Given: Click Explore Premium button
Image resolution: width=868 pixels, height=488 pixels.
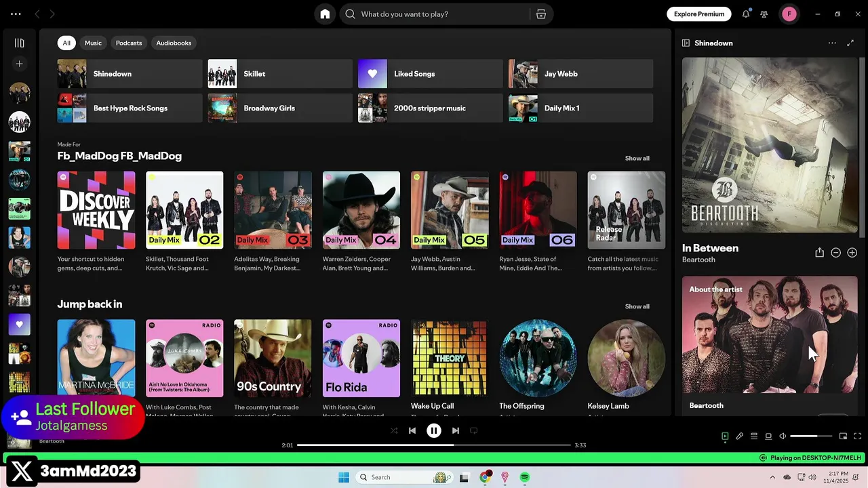Looking at the screenshot, I should point(699,14).
